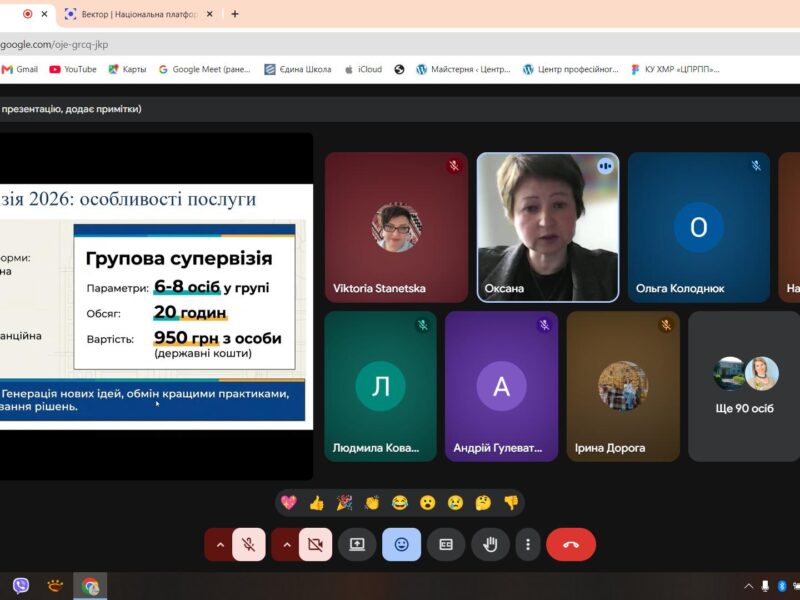Screen dimensions: 800x600
Task: Open a new browser tab
Action: pyautogui.click(x=235, y=14)
